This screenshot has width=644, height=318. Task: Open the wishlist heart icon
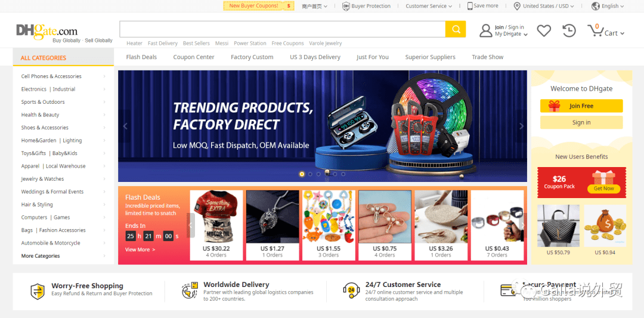(x=544, y=30)
